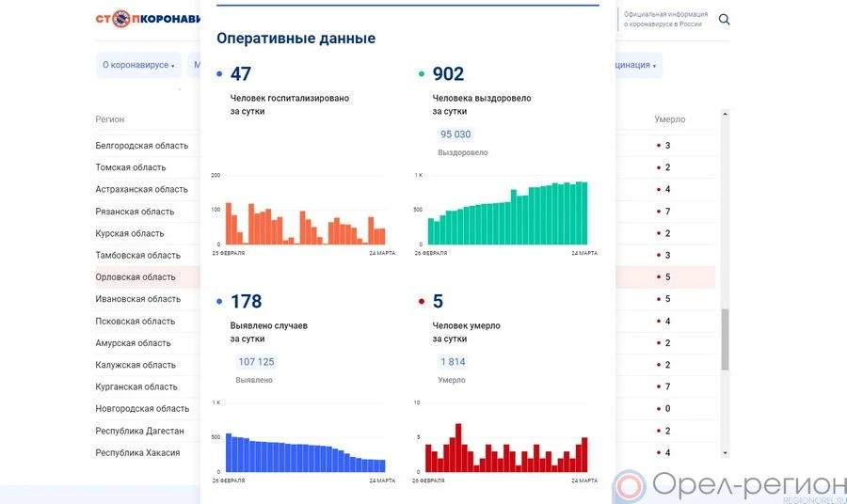The image size is (847, 504).
Task: Sort by the "Умерло" column header
Action: coord(669,119)
